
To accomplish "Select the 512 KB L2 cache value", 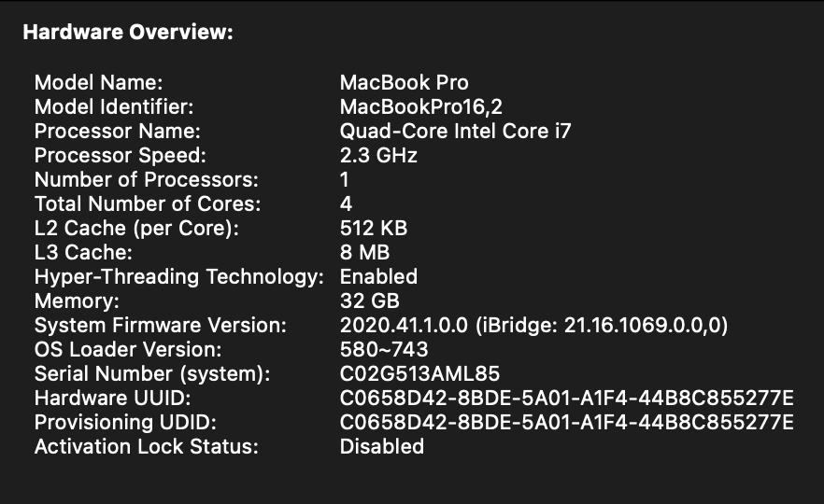I will [374, 228].
